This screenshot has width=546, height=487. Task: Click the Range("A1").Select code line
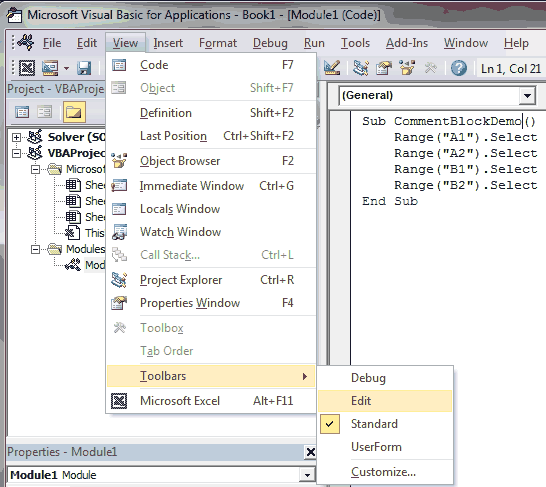(x=466, y=138)
